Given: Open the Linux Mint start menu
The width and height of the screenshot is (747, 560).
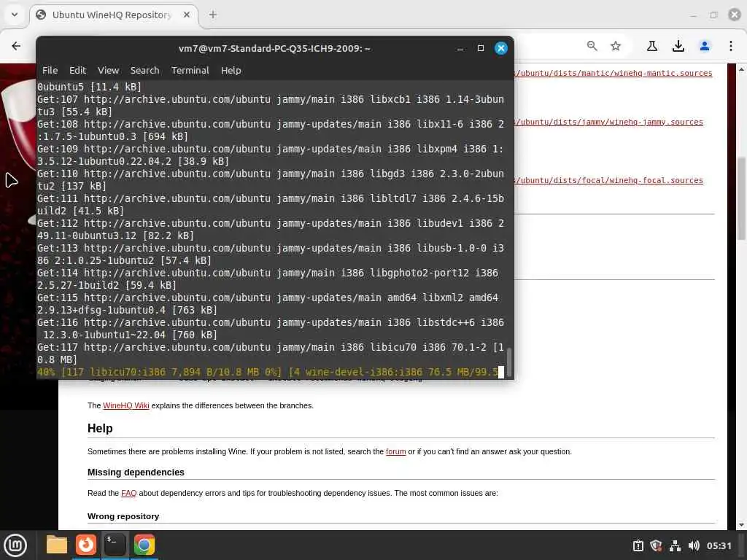Looking at the screenshot, I should [x=15, y=545].
